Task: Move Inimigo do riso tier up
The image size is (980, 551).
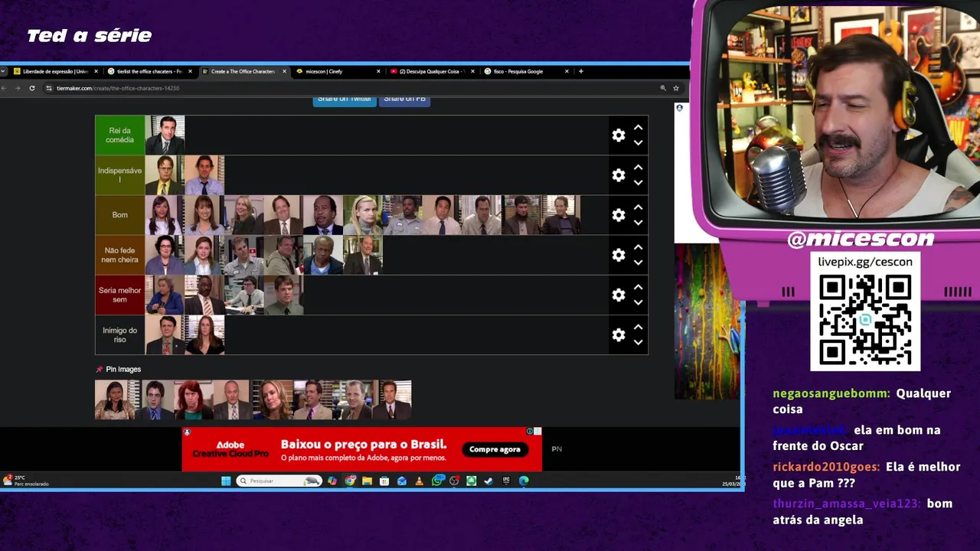Action: (x=638, y=327)
